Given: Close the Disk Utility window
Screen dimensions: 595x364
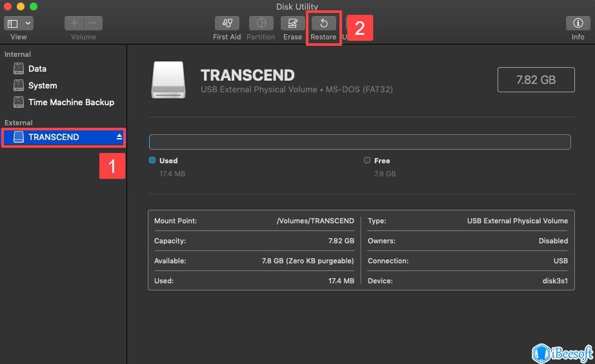Looking at the screenshot, I should click(x=8, y=6).
